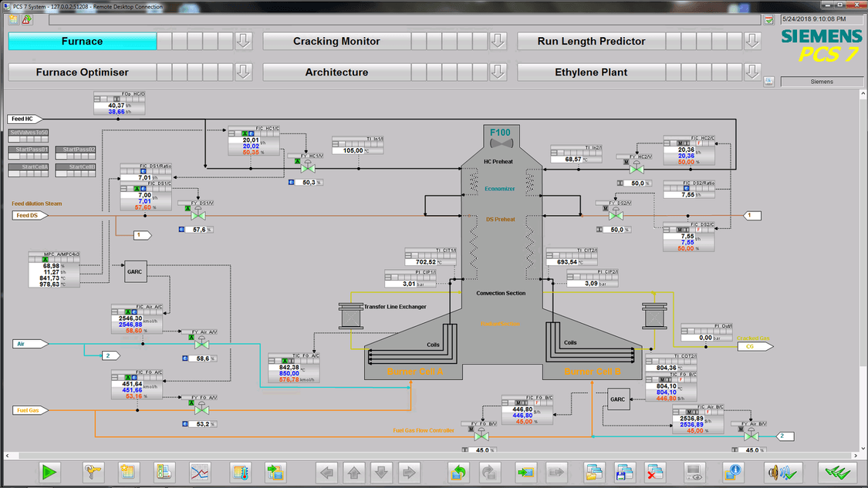Expand the Furnace area down-arrow

point(243,41)
